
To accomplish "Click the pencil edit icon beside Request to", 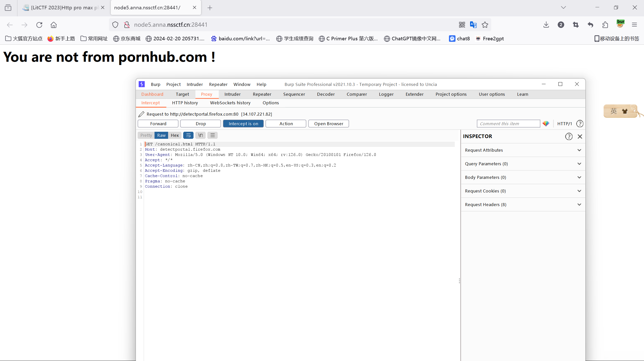I will click(141, 114).
